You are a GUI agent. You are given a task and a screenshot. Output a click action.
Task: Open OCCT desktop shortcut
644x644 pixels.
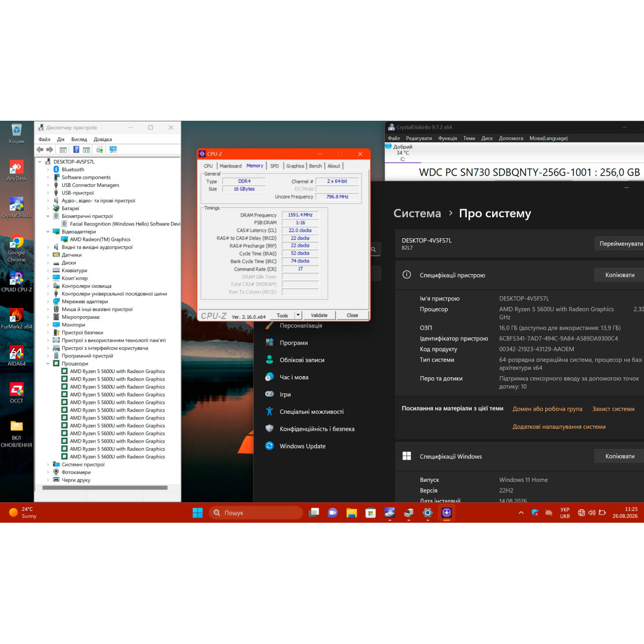click(x=16, y=393)
